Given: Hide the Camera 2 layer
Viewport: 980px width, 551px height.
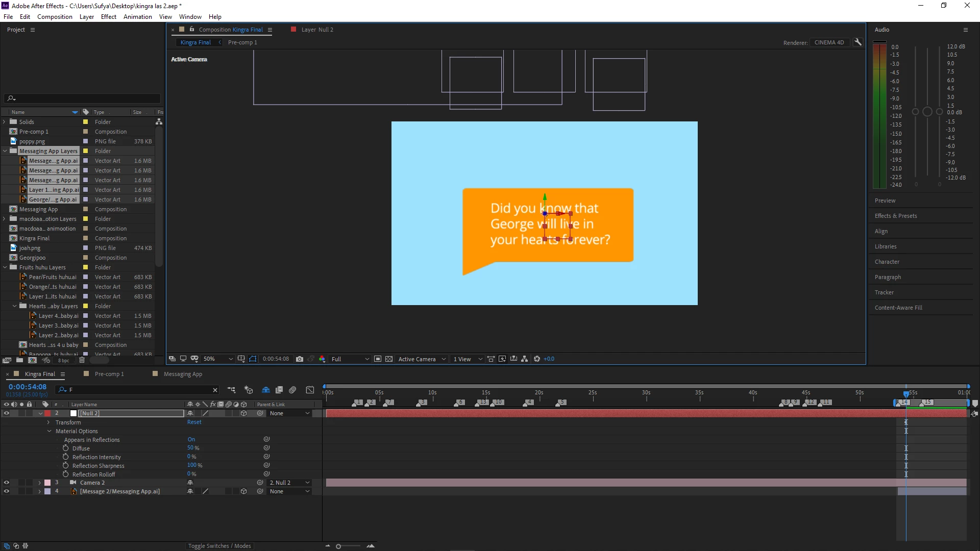Looking at the screenshot, I should (x=6, y=483).
